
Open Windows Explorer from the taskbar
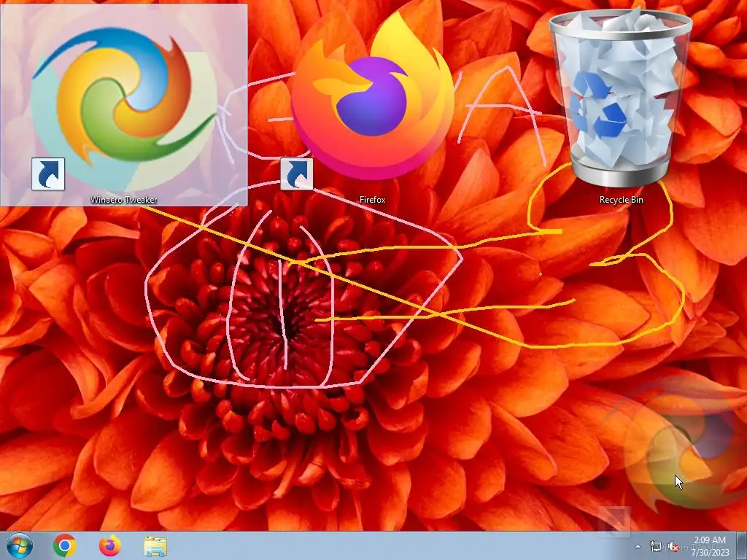155,546
